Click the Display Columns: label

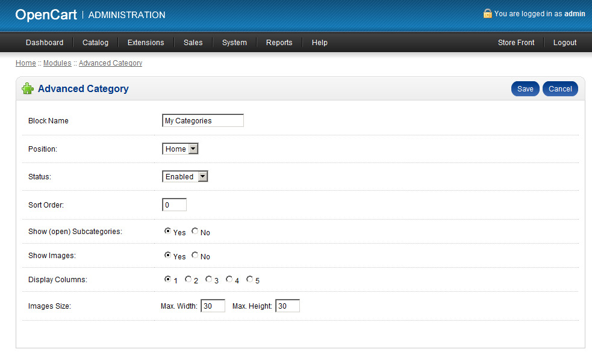click(58, 280)
